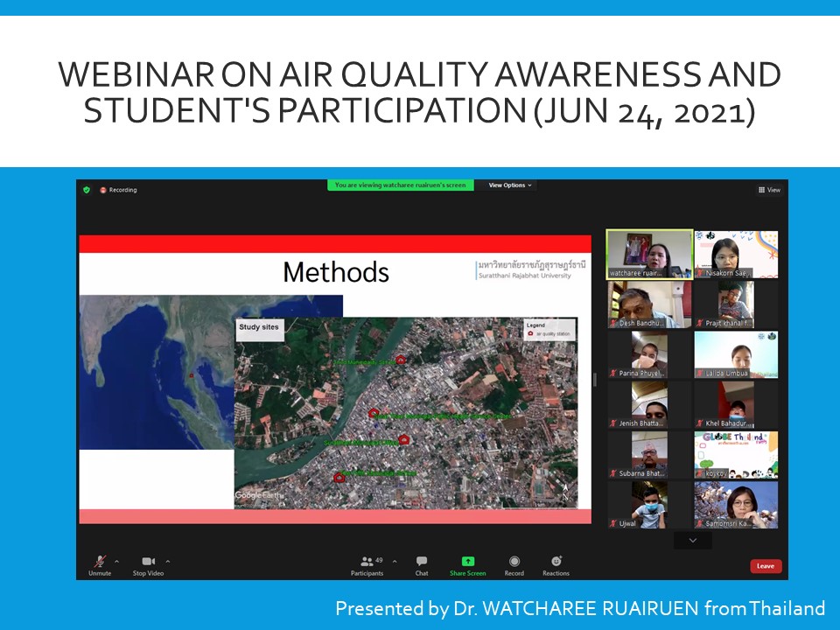Viewport: 840px width, 630px height.
Task: Open the Participants panel
Action: pyautogui.click(x=367, y=565)
